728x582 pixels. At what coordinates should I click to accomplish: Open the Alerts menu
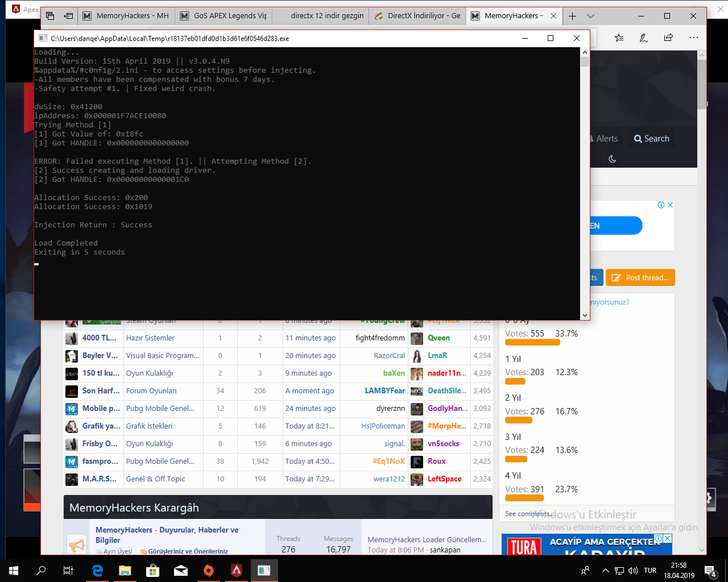click(606, 139)
